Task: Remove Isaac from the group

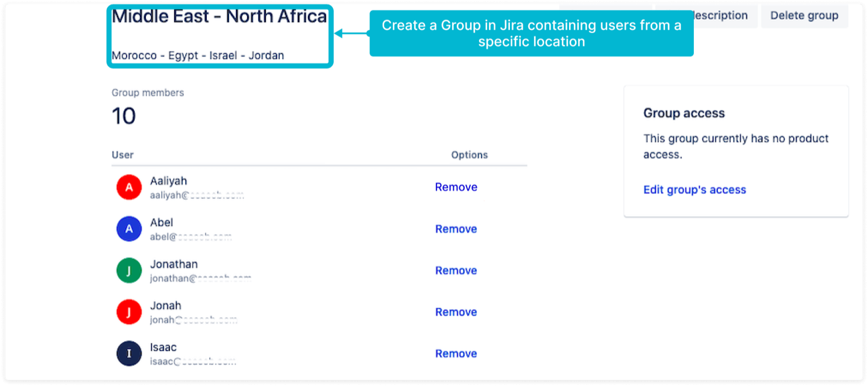Action: point(456,353)
